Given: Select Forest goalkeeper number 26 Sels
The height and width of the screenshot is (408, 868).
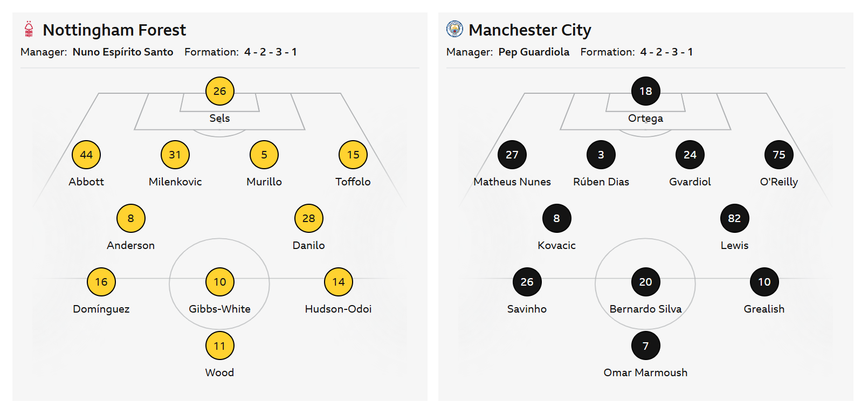Looking at the screenshot, I should [219, 91].
